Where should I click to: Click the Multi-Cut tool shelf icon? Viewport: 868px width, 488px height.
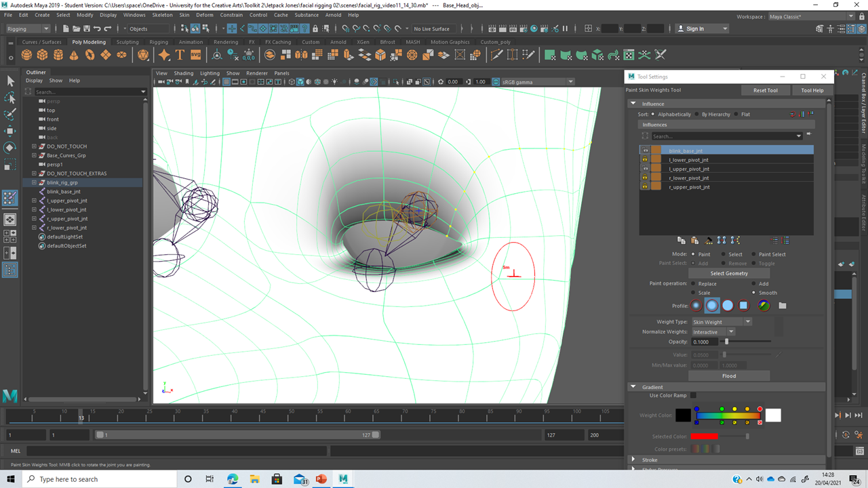[x=496, y=55]
